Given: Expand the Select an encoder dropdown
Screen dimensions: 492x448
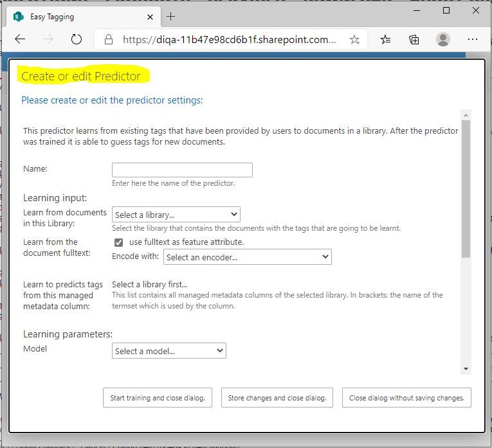Looking at the screenshot, I should tap(248, 257).
